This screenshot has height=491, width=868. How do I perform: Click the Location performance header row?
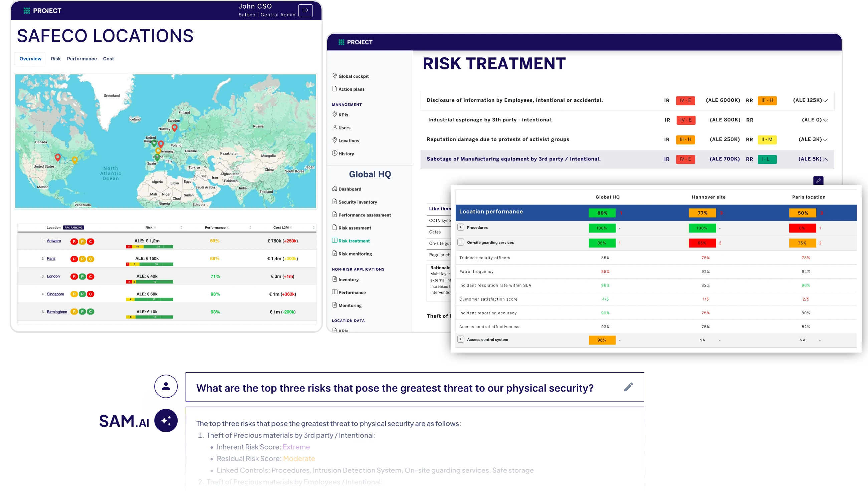656,213
